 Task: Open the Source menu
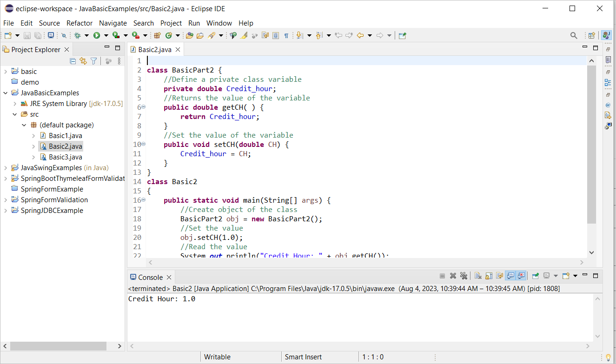49,23
